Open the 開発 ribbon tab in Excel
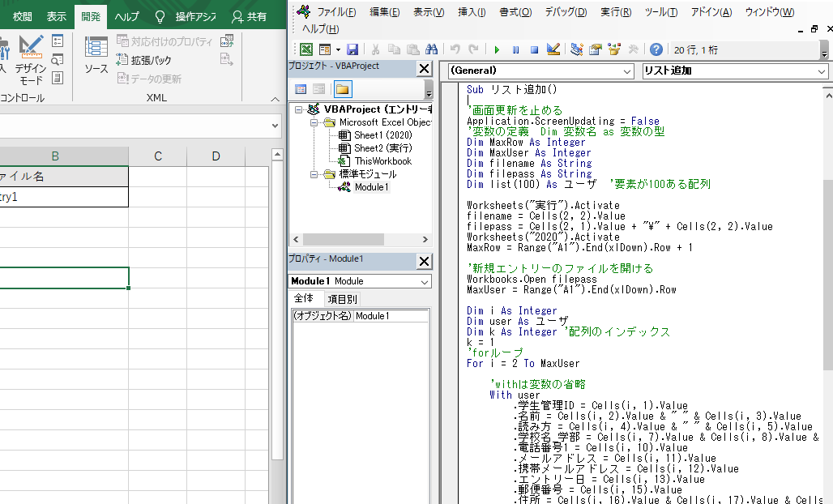 90,16
